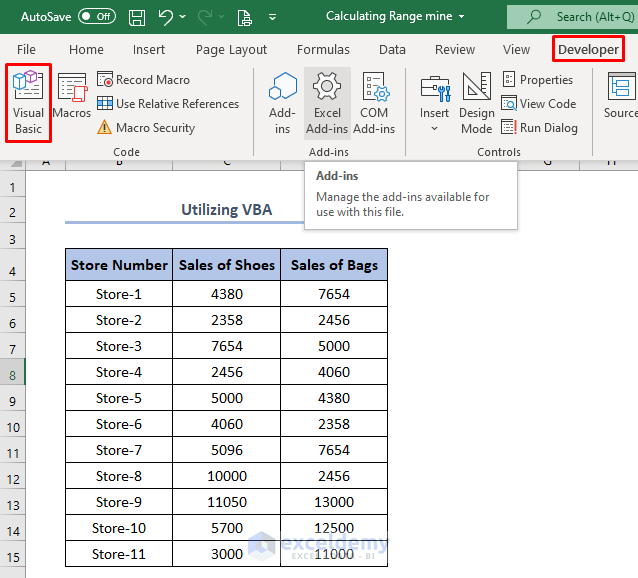Select column A header
This screenshot has height=578, width=638.
[46, 164]
